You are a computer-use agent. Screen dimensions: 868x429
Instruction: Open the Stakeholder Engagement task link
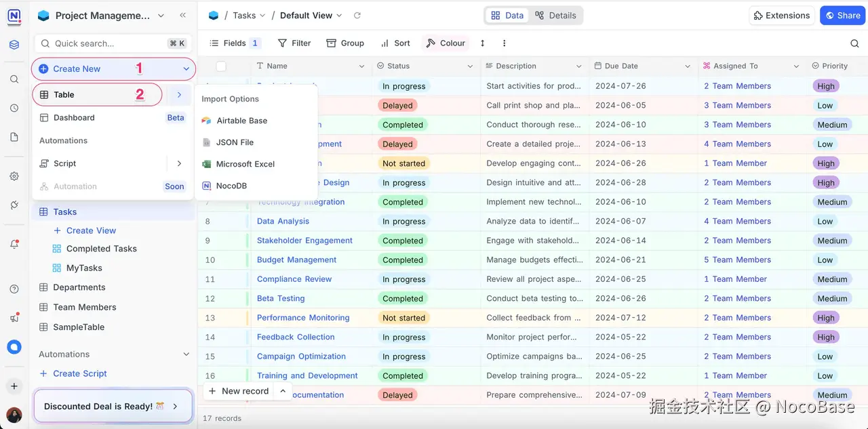tap(304, 241)
